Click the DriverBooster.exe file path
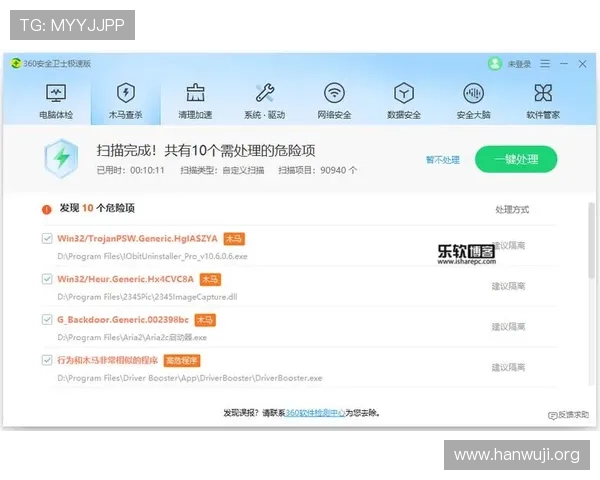600x480 pixels. (190, 378)
